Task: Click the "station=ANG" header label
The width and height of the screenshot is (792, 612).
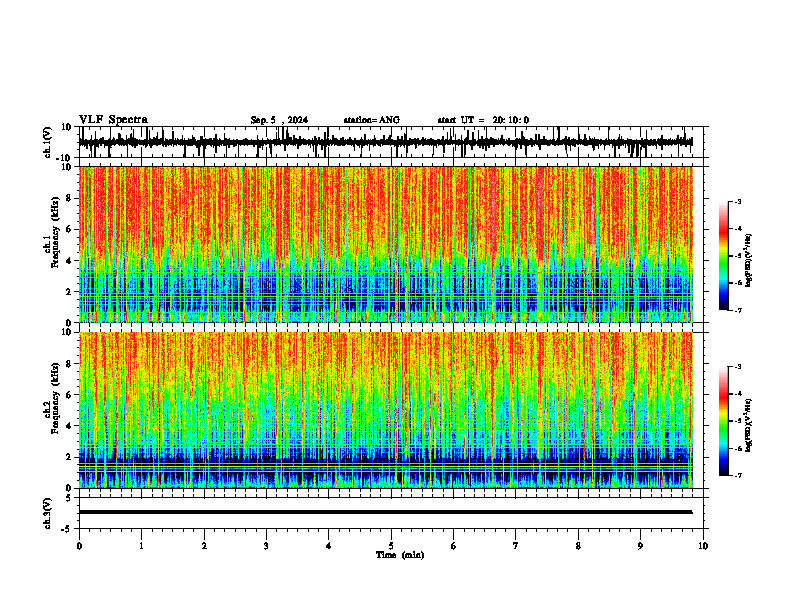Action: pos(371,120)
